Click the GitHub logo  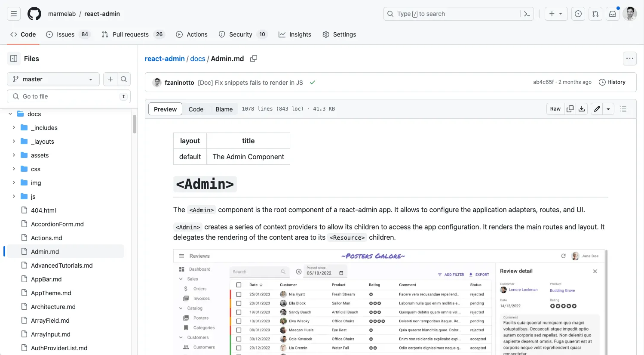[34, 13]
